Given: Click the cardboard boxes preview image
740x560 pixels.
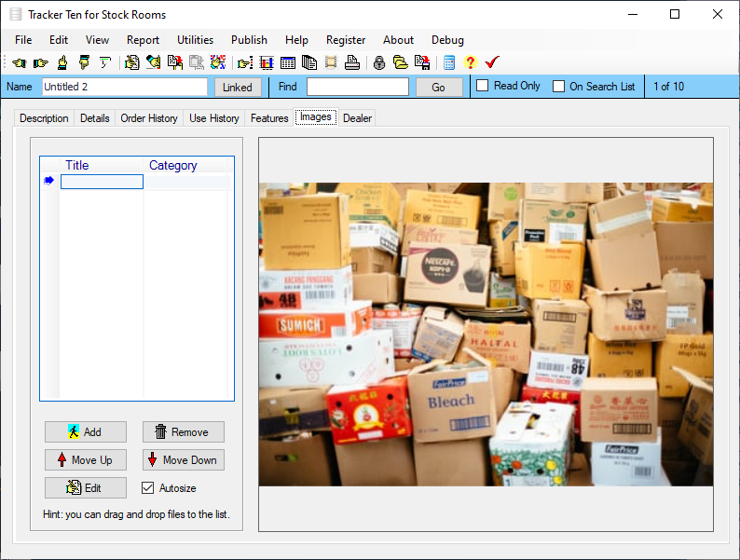Looking at the screenshot, I should click(486, 334).
